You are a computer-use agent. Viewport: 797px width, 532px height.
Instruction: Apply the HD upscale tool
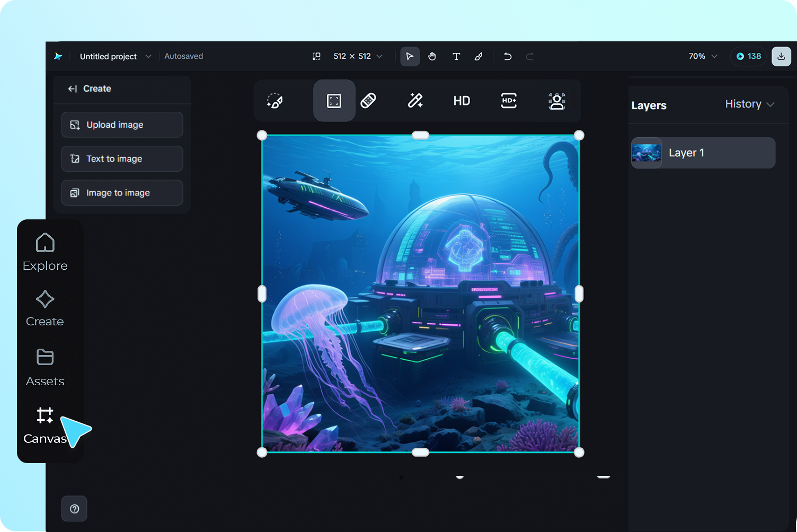point(462,101)
